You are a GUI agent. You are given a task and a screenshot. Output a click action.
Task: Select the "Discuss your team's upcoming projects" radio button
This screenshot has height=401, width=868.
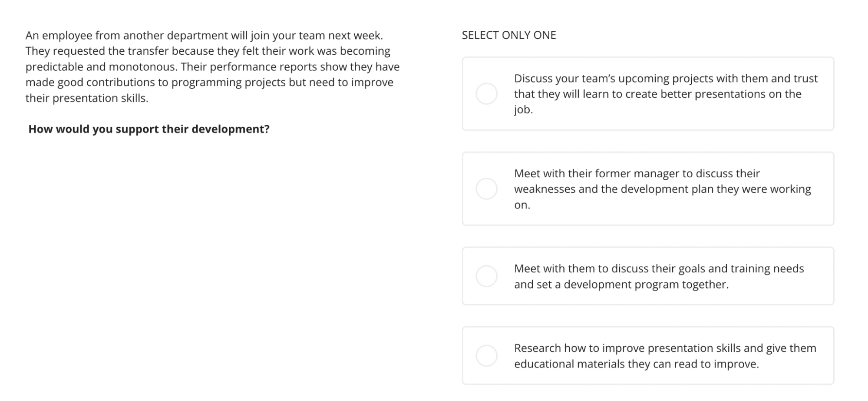point(486,94)
